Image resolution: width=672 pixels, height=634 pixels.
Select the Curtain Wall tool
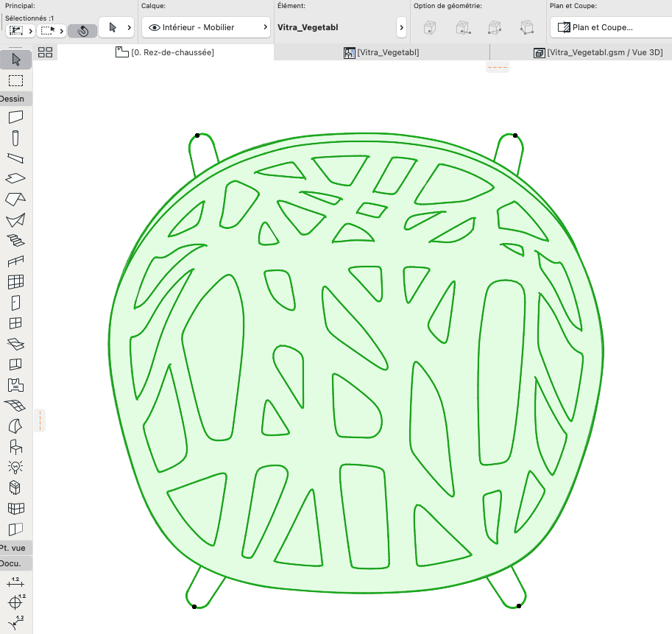point(16,281)
